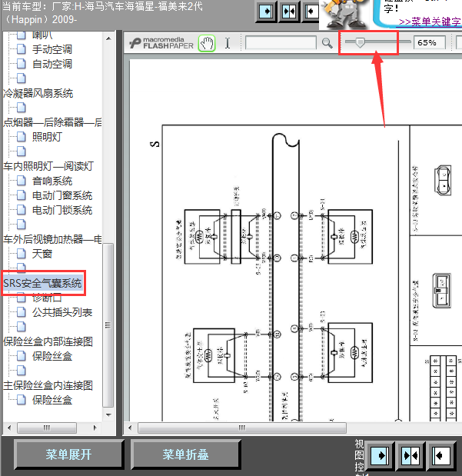Screen dimensions: 462x476
Task: Click top view control center-split arrows button
Action: [x=289, y=12]
